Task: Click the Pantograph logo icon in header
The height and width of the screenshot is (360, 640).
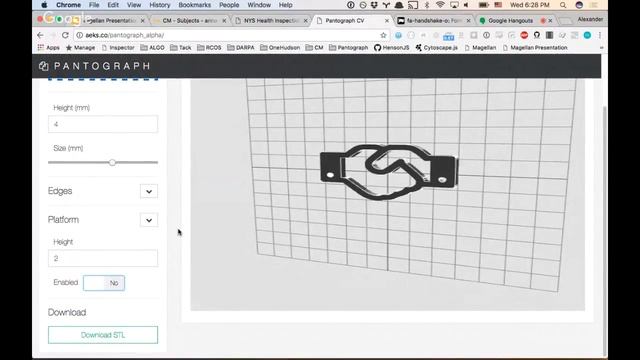Action: tap(44, 66)
